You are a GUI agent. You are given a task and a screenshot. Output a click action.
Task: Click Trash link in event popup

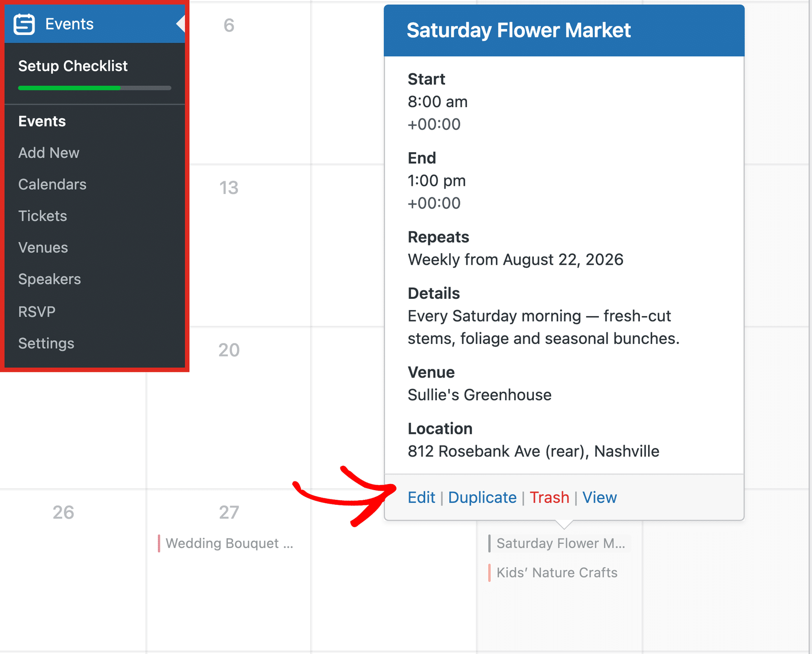click(x=550, y=497)
